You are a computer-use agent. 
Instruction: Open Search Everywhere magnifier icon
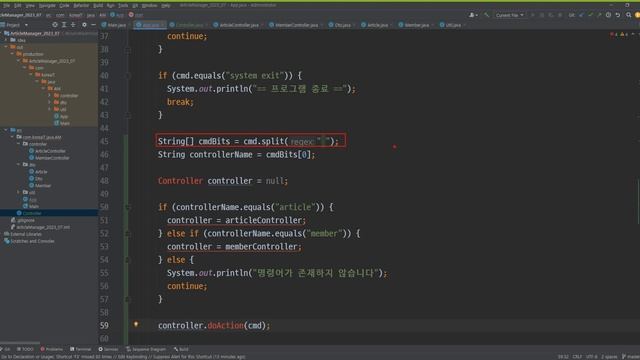click(629, 15)
